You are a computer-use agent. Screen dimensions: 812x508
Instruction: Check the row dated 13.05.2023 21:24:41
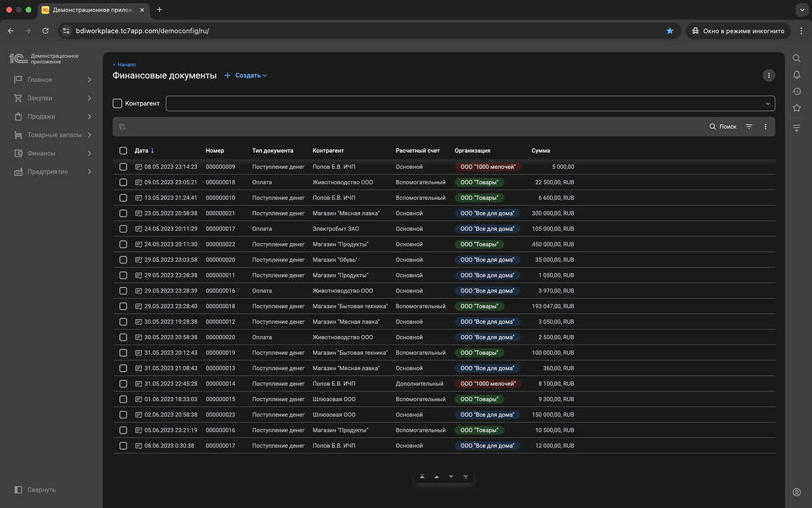point(123,198)
